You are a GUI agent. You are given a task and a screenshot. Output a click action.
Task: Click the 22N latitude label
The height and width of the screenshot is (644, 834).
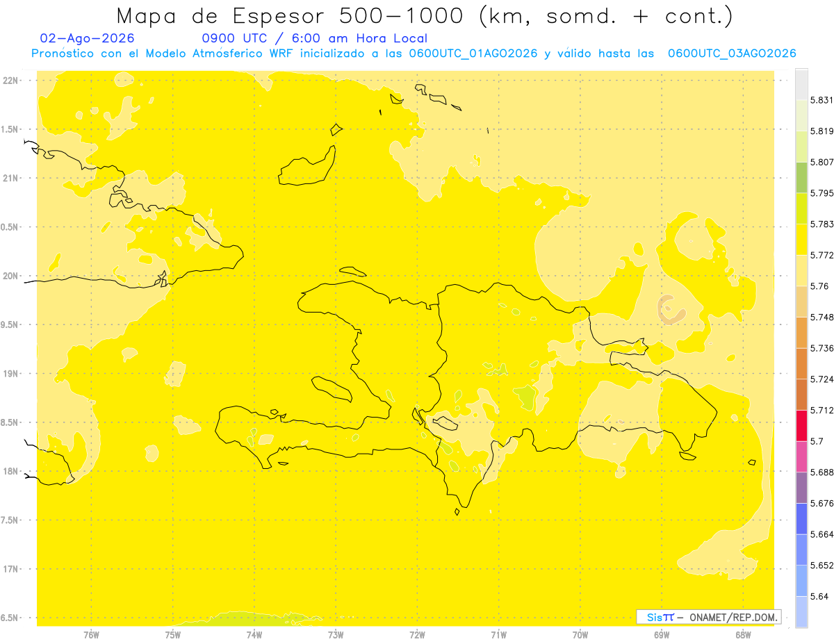click(11, 81)
